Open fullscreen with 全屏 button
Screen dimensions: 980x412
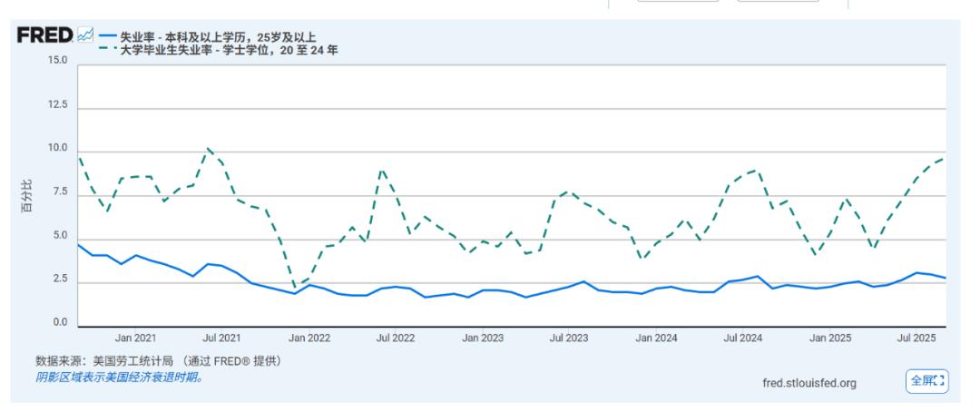point(926,382)
